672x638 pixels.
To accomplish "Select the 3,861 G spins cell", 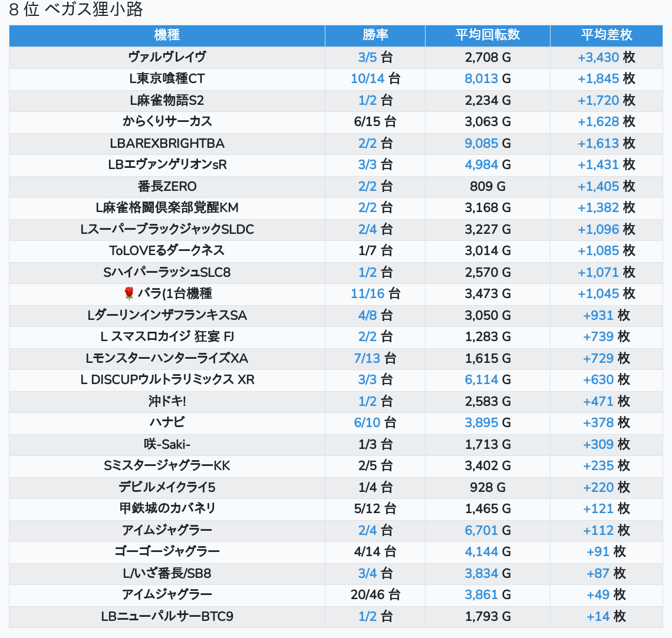I will click(x=487, y=595).
